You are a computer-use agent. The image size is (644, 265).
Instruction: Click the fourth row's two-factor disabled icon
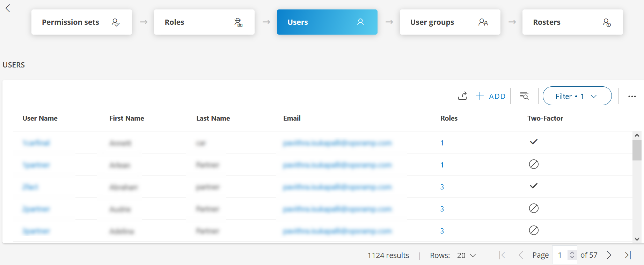[534, 208]
